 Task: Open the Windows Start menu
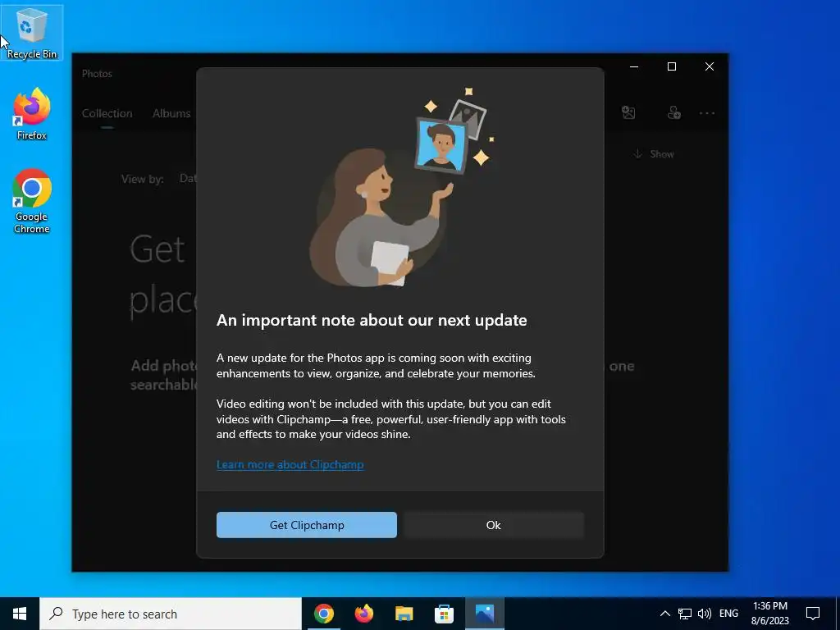click(x=20, y=614)
